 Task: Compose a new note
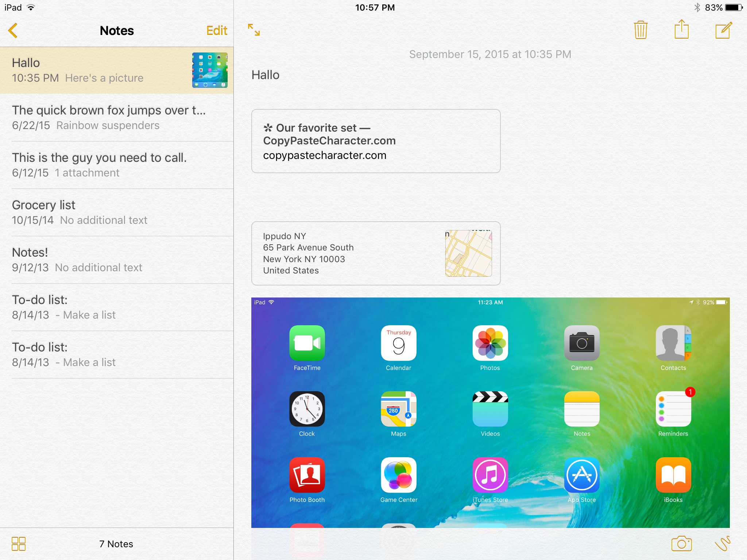(x=723, y=30)
